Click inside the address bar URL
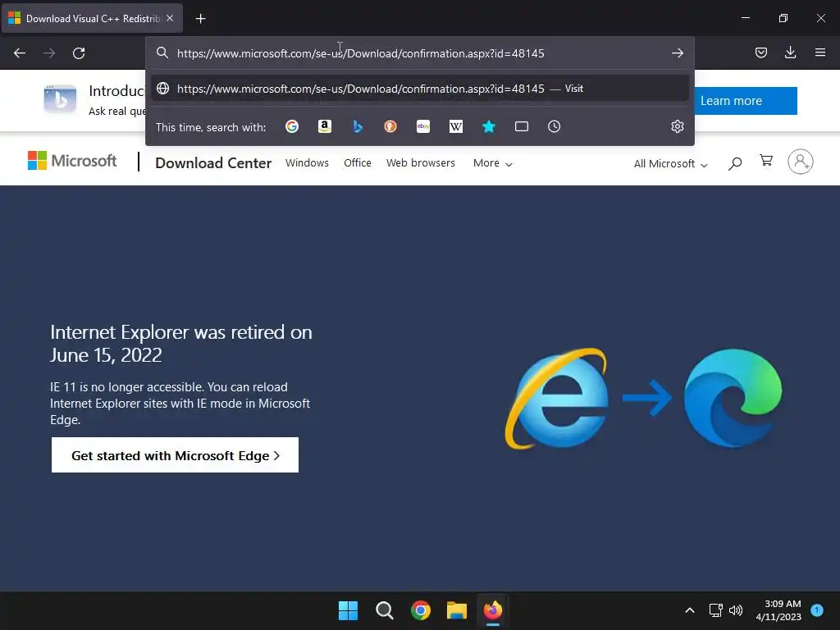 click(x=361, y=53)
